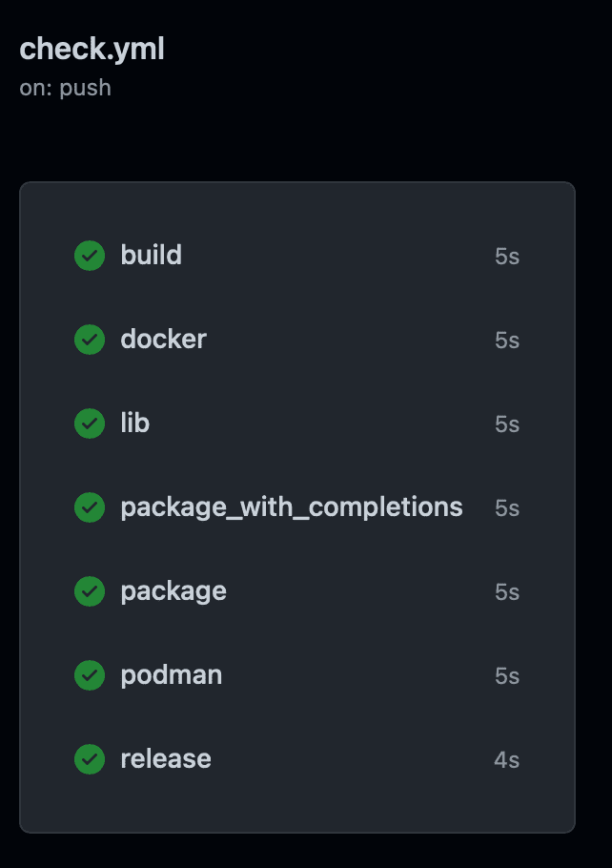Screen dimensions: 612x868
Task: Select the success icon next to docker
Action: (x=89, y=339)
